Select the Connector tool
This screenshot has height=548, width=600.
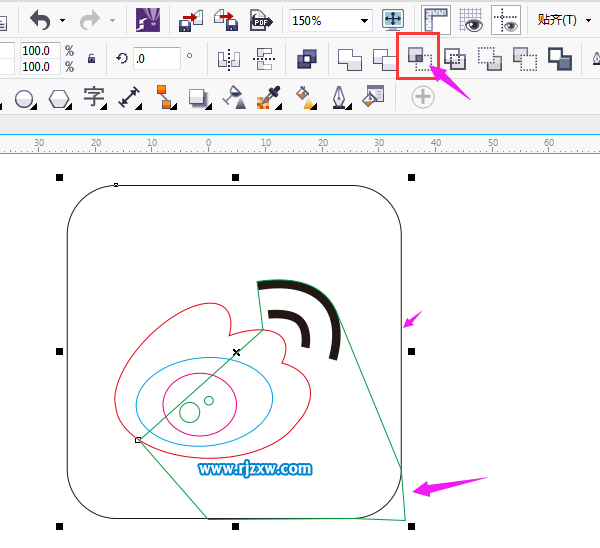pos(165,97)
